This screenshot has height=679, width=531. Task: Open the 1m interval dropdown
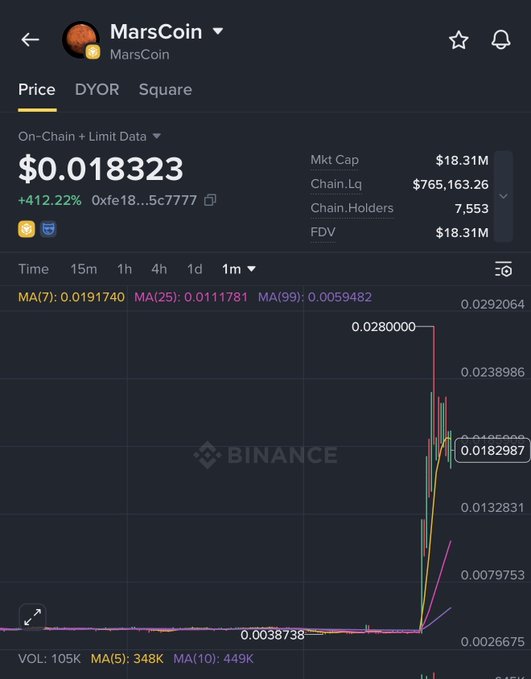pyautogui.click(x=239, y=269)
